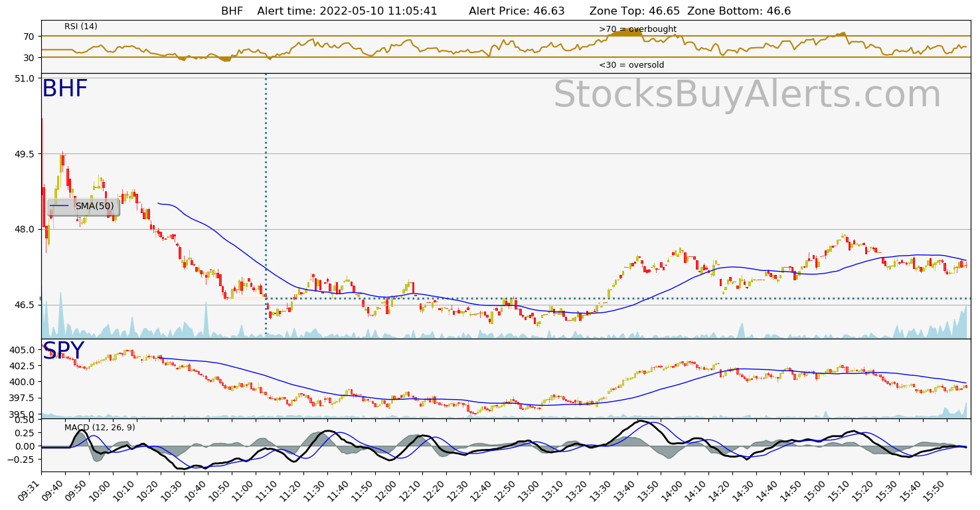980x510 pixels.
Task: Click the 48.0 price axis label
Action: (x=25, y=229)
